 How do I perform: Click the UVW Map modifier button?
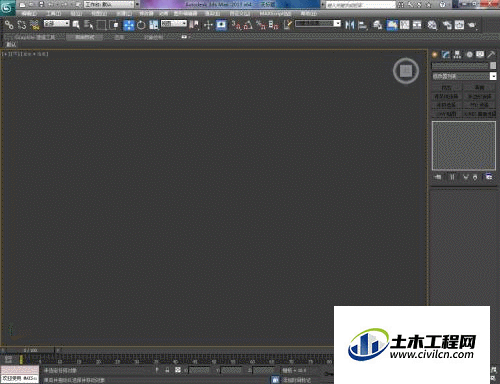tap(447, 114)
